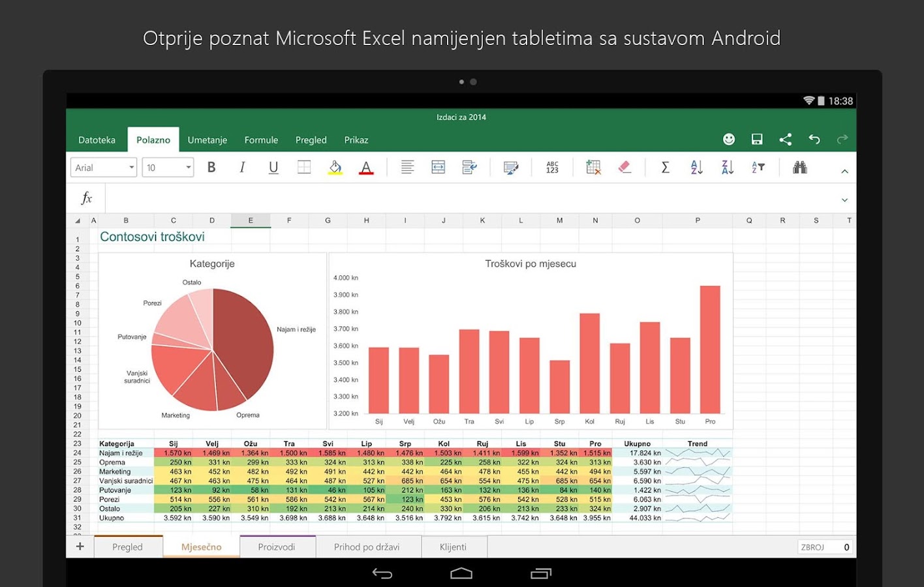Image resolution: width=924 pixels, height=587 pixels.
Task: Switch to the Formule ribbon tab
Action: pyautogui.click(x=261, y=140)
